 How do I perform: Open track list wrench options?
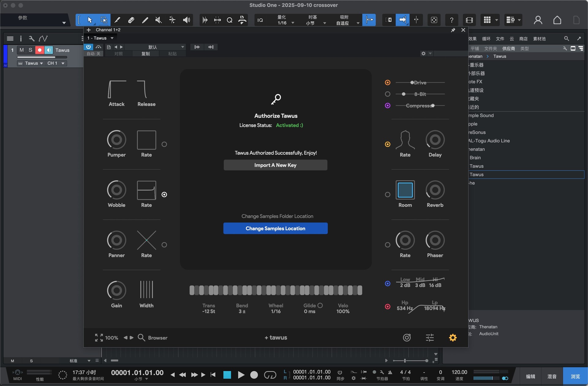(x=31, y=39)
